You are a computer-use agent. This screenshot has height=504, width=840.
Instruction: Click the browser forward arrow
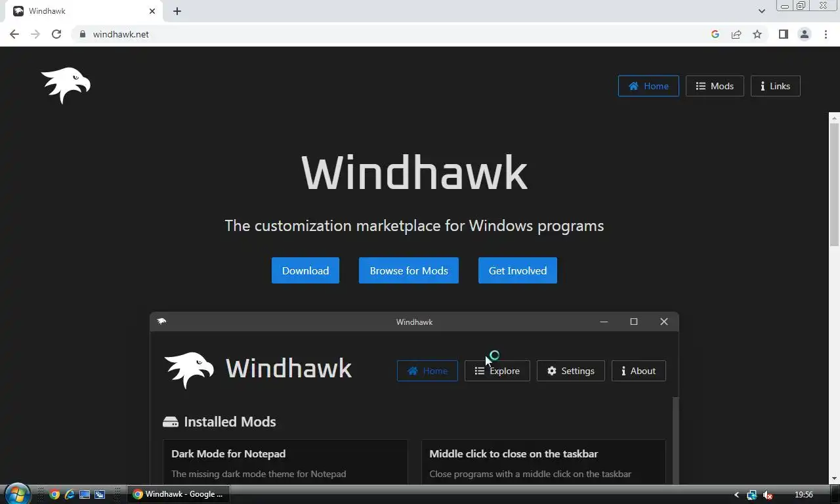click(35, 34)
